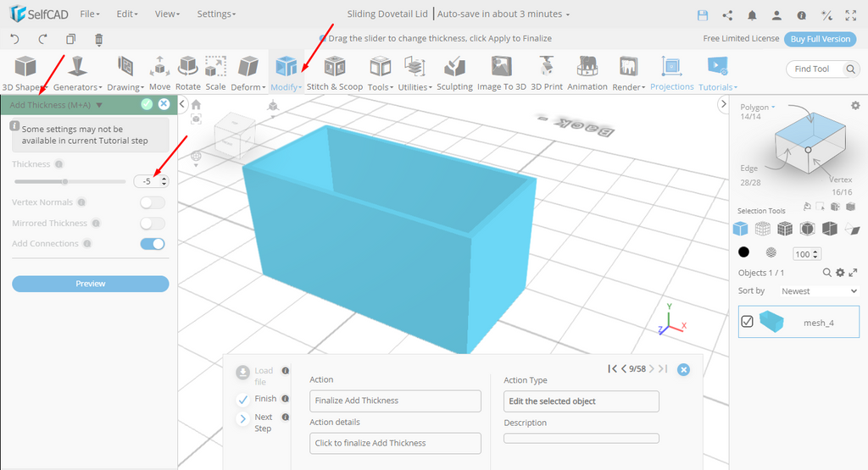This screenshot has width=868, height=470.
Task: Uncheck the mesh_4 object checkbox
Action: click(748, 321)
